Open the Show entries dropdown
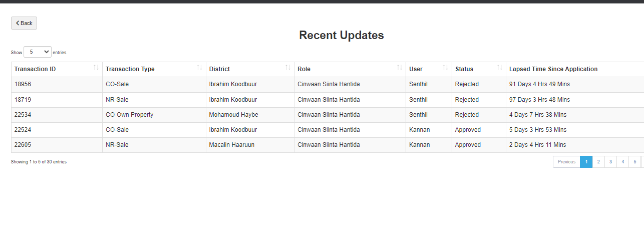644x227 pixels. coord(38,52)
